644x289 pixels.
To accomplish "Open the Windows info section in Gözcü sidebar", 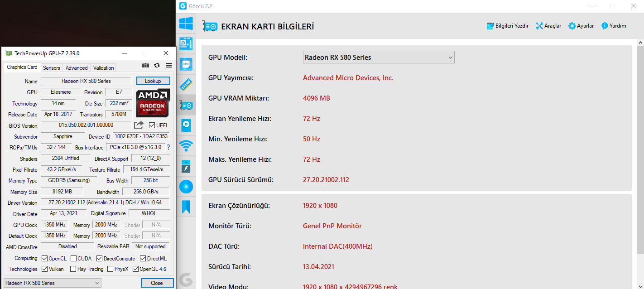I will [x=186, y=24].
